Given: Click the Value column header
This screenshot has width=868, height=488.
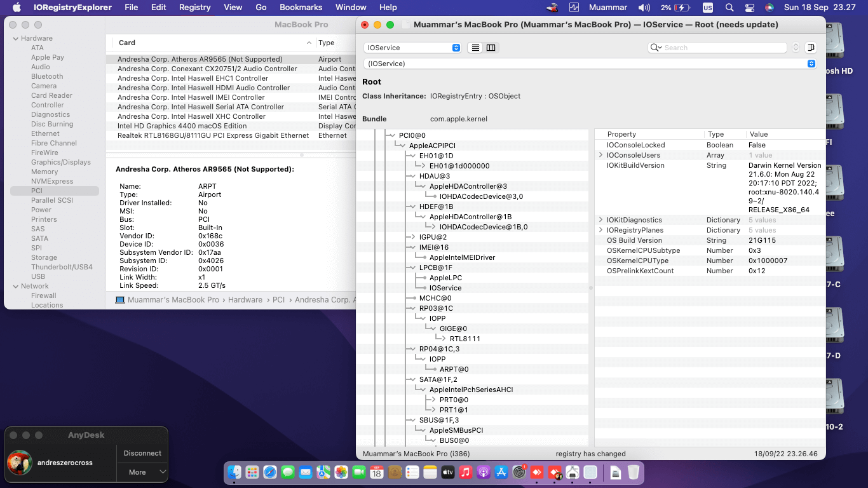Looking at the screenshot, I should tap(784, 134).
